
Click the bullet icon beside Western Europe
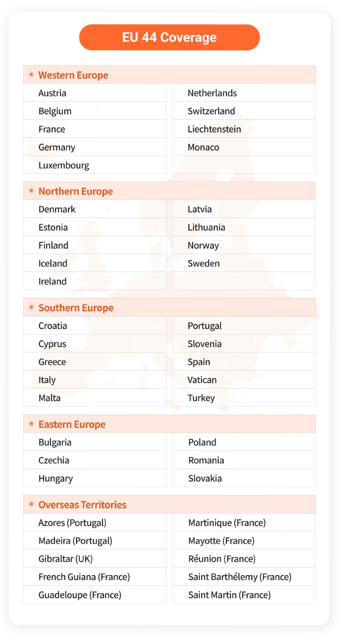tap(31, 75)
